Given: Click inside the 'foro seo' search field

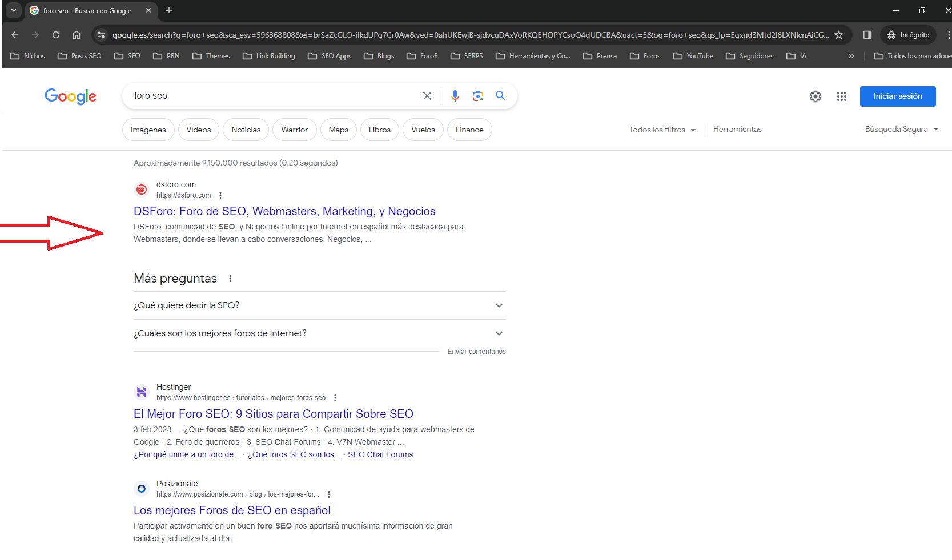Looking at the screenshot, I should pos(274,96).
